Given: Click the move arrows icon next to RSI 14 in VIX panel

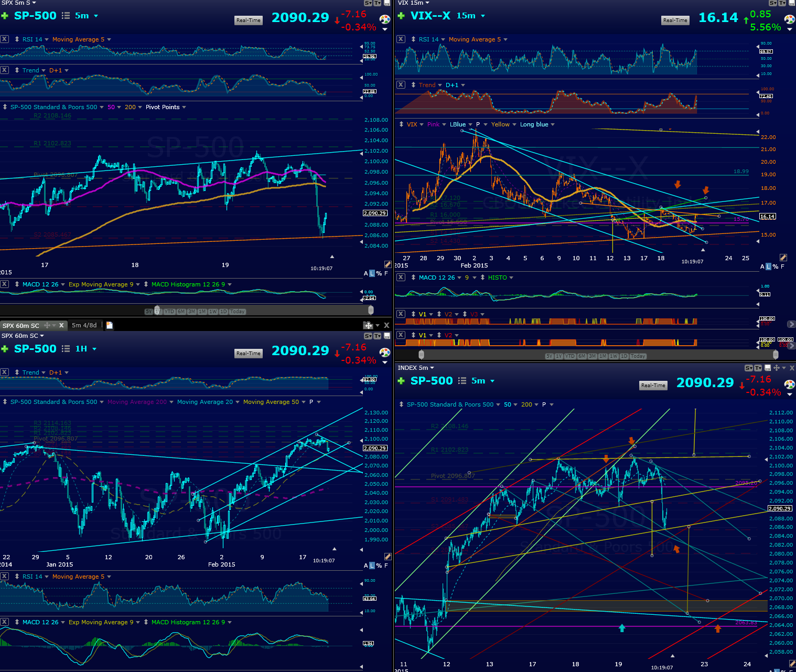Looking at the screenshot, I should coord(414,39).
